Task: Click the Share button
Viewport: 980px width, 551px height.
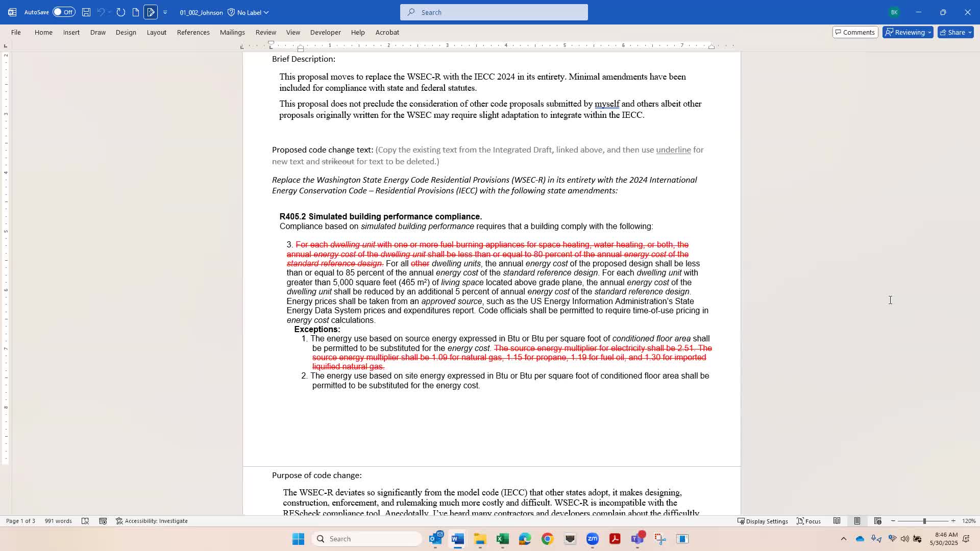Action: (x=955, y=32)
